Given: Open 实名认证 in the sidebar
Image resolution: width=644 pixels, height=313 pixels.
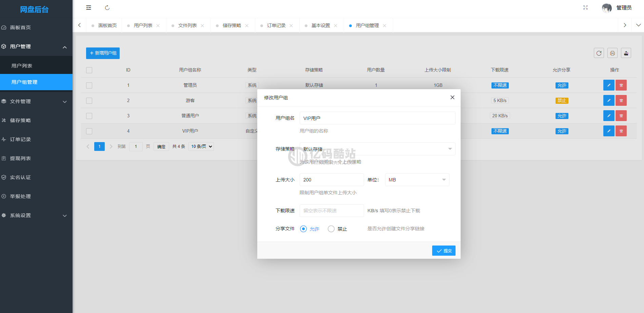Looking at the screenshot, I should pyautogui.click(x=36, y=177).
